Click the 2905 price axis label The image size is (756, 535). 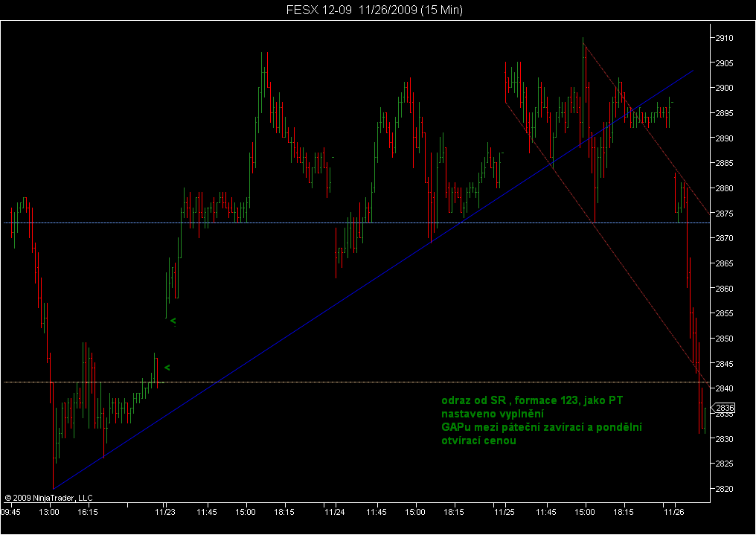click(725, 63)
